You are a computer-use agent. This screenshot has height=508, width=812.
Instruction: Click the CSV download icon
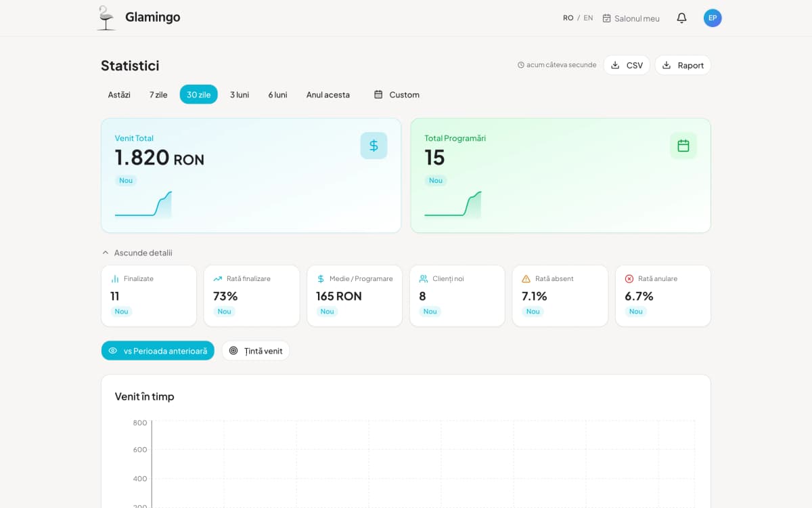(x=614, y=64)
